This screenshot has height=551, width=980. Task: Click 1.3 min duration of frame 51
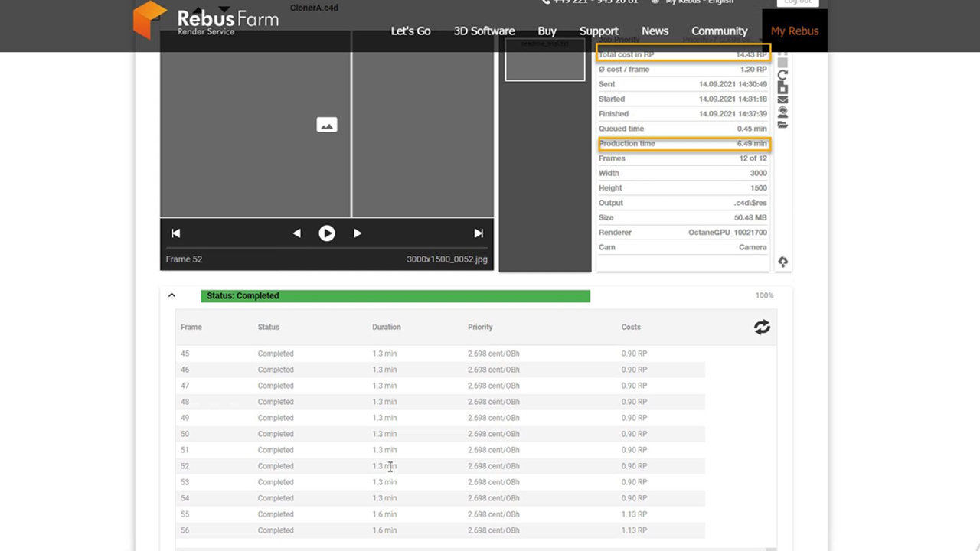click(384, 450)
